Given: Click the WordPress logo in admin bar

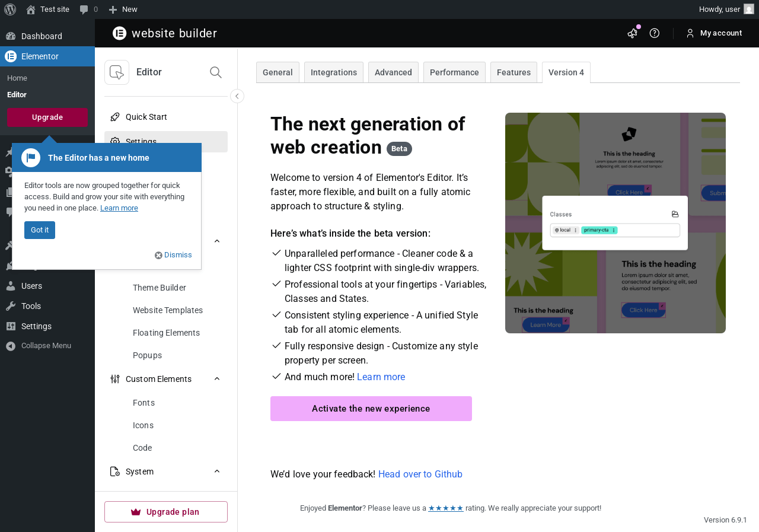Looking at the screenshot, I should pyautogui.click(x=10, y=9).
